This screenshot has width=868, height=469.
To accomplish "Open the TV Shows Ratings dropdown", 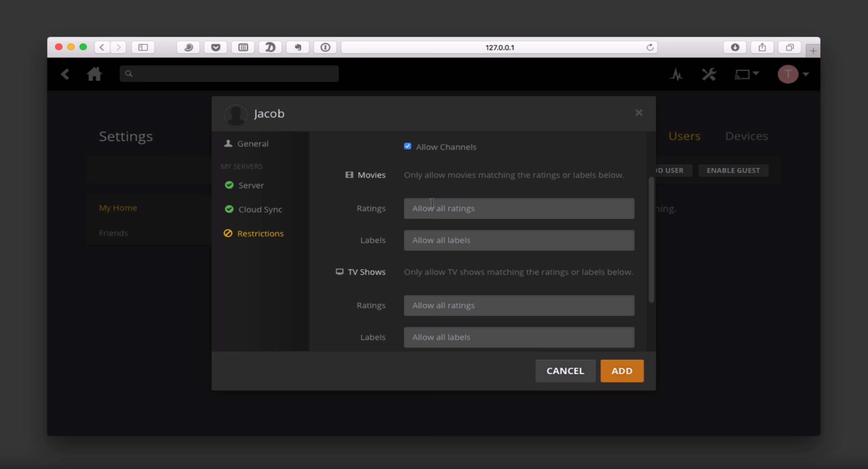I will point(519,305).
